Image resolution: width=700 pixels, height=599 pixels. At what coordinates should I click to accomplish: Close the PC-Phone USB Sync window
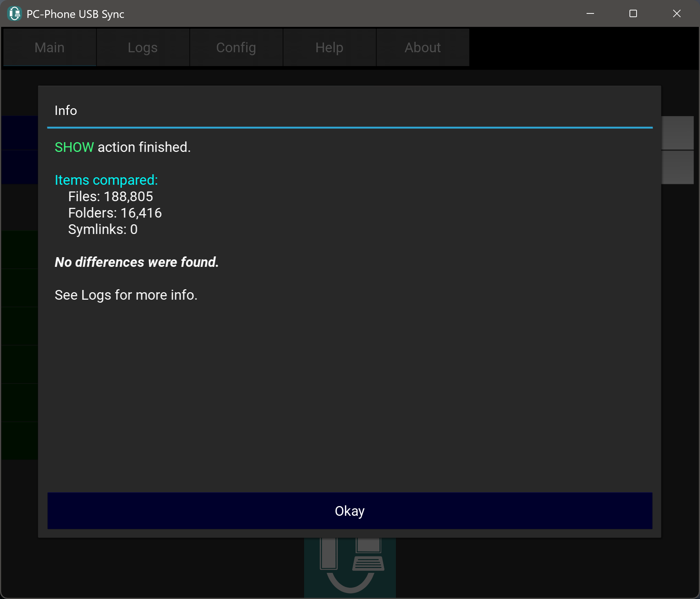tap(676, 14)
